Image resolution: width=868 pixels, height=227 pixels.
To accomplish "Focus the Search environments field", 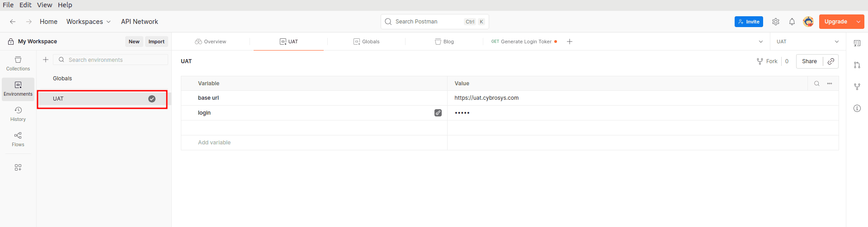I will (110, 60).
